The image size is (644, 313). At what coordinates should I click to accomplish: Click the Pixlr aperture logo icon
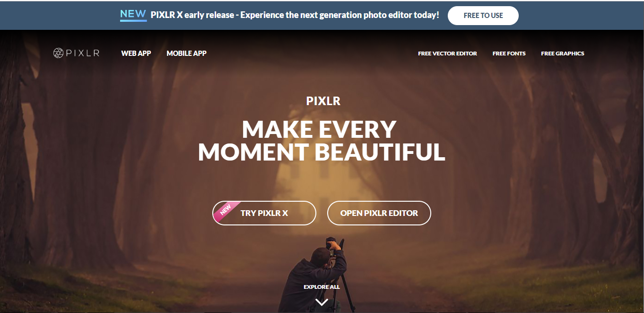click(59, 53)
